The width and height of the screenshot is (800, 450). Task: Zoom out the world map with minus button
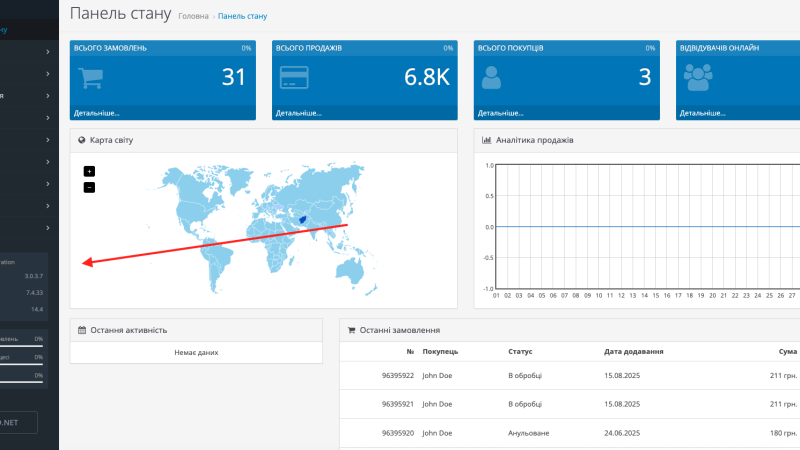click(x=89, y=187)
